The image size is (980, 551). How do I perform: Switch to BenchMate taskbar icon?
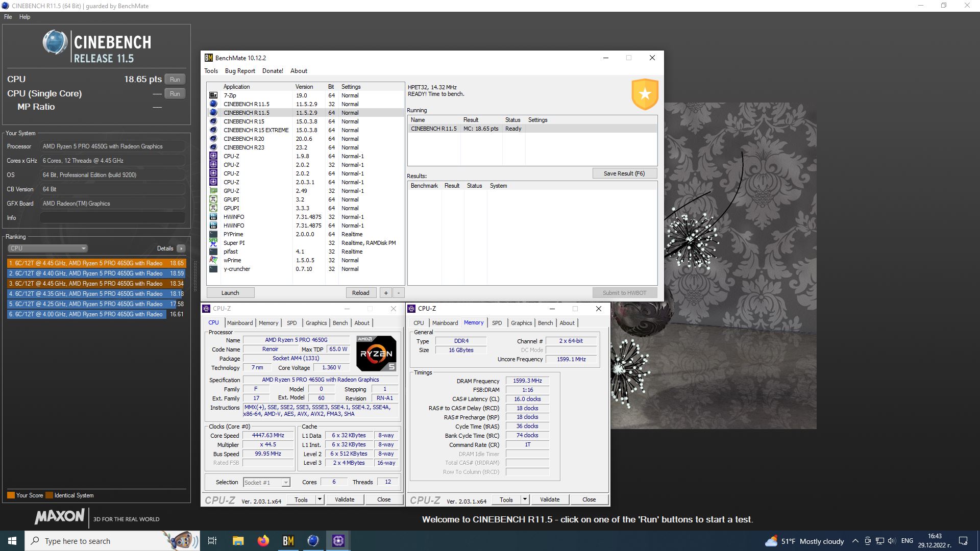click(288, 541)
